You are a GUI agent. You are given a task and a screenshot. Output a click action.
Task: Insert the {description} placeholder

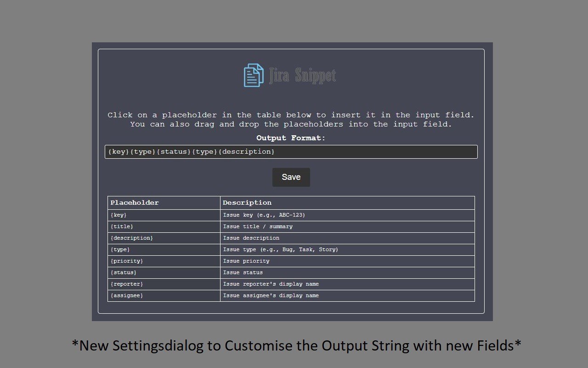(x=164, y=238)
